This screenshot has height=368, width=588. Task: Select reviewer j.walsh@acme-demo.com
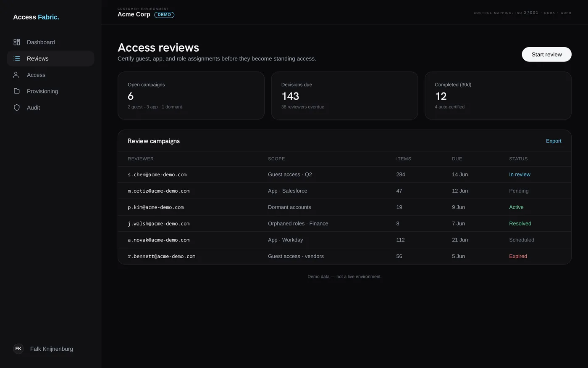tap(159, 224)
